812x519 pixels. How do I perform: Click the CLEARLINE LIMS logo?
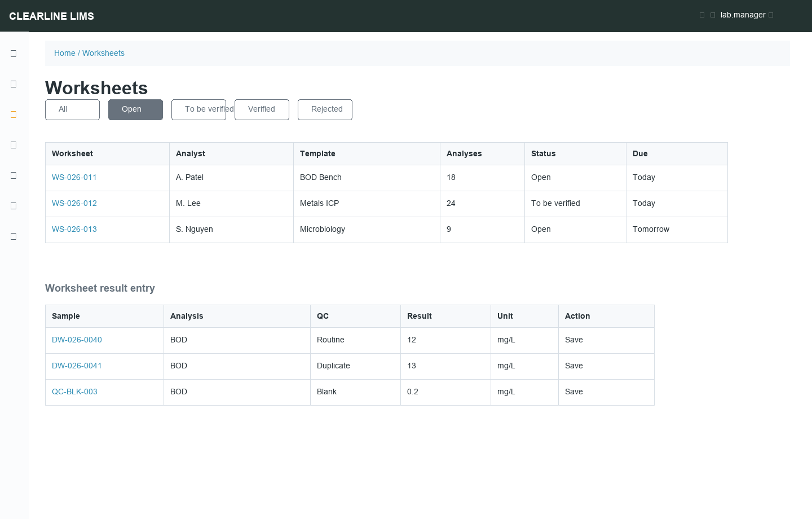51,16
